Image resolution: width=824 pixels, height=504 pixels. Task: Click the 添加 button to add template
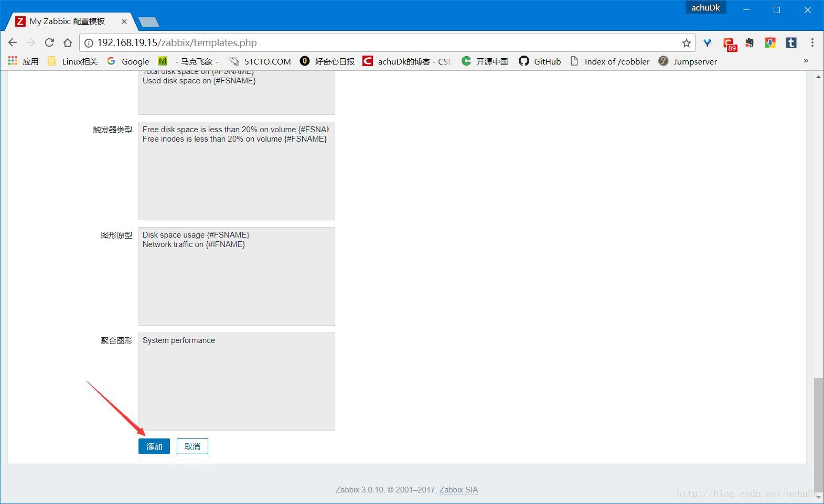154,446
